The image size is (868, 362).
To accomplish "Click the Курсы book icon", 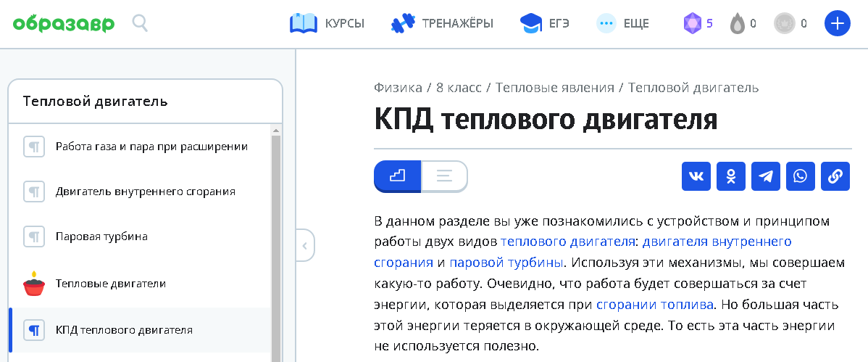I will [x=304, y=24].
